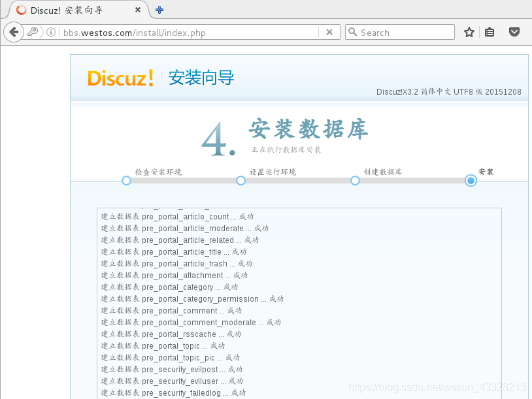
Task: Open the saved-password key icon
Action: coord(33,31)
